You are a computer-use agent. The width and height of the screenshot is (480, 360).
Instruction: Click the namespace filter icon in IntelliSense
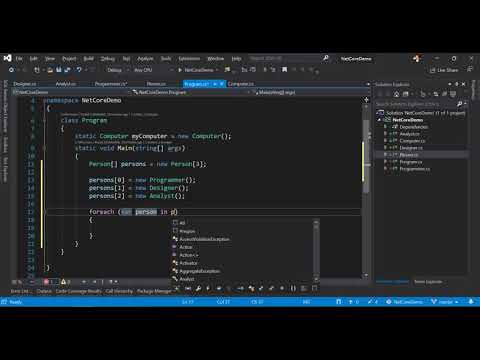293,288
